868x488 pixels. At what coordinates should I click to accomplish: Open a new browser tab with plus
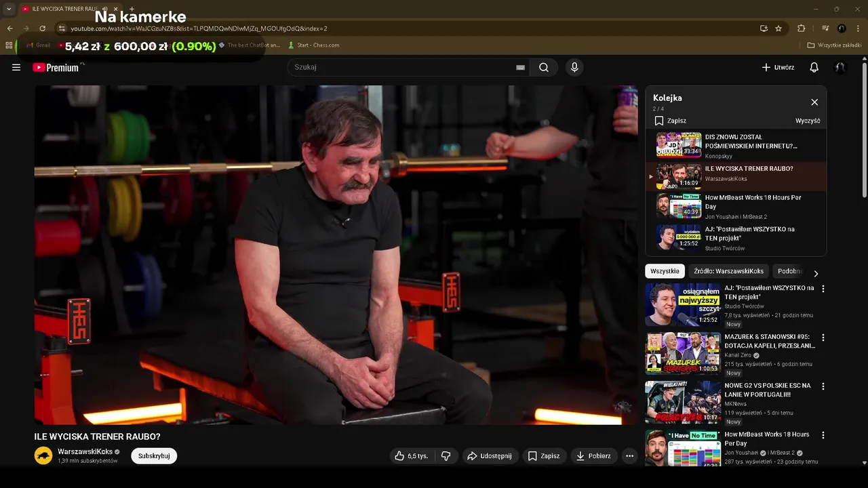132,9
